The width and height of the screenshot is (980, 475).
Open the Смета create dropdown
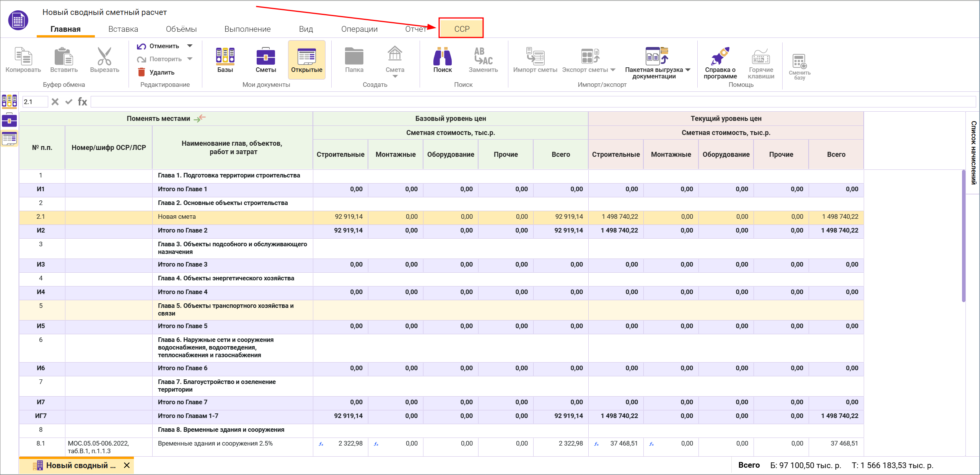point(395,76)
